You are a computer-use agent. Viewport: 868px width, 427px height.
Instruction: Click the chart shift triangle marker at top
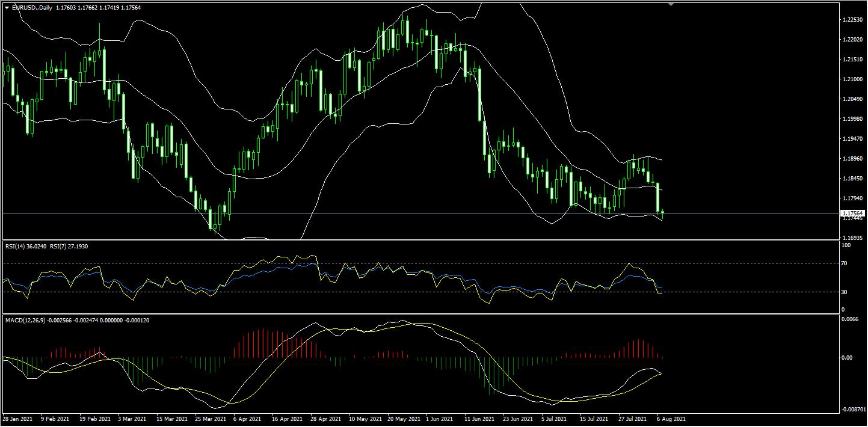671,4
